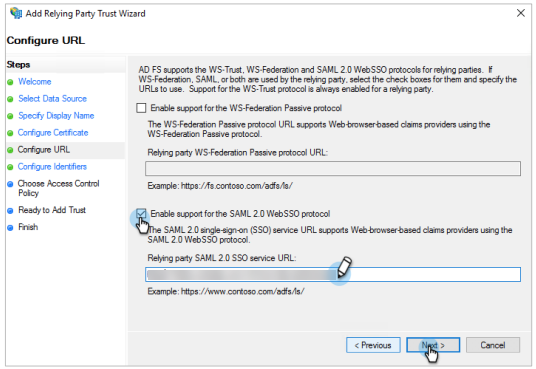Click the blue bullet beside Ready to Add Trust

tap(10, 211)
